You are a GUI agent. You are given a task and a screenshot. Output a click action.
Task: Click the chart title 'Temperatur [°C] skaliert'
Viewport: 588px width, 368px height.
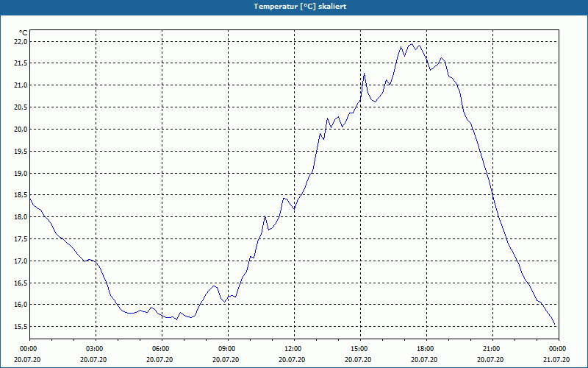click(x=300, y=7)
